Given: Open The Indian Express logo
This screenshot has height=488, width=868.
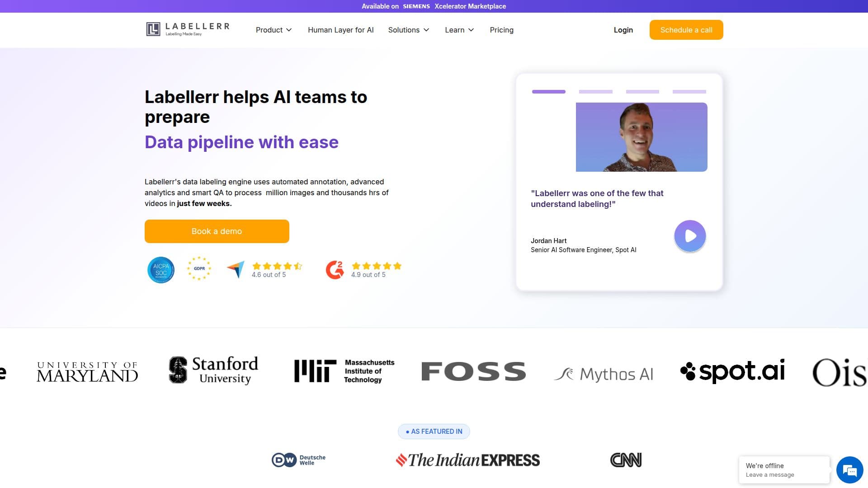Looking at the screenshot, I should point(468,460).
